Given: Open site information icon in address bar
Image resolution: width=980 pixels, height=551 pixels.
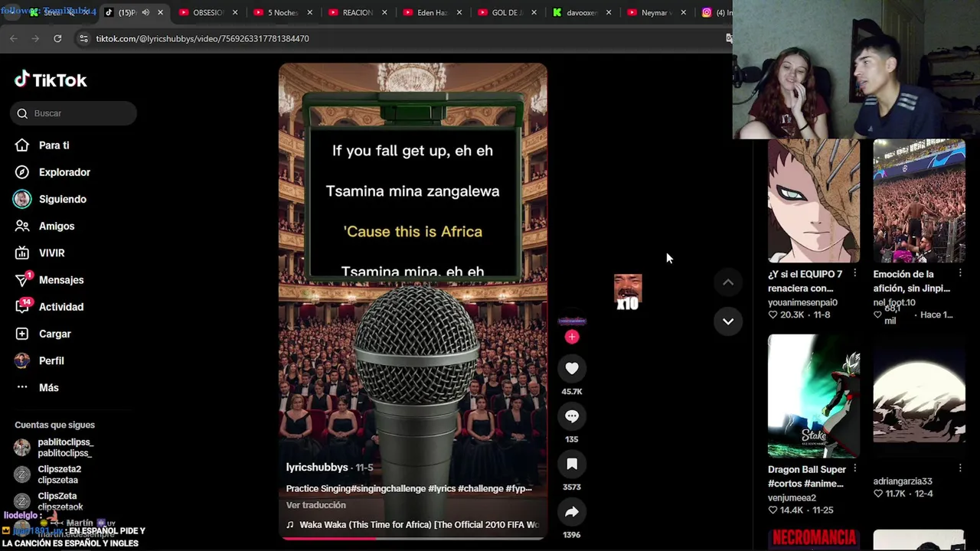Looking at the screenshot, I should click(x=83, y=38).
